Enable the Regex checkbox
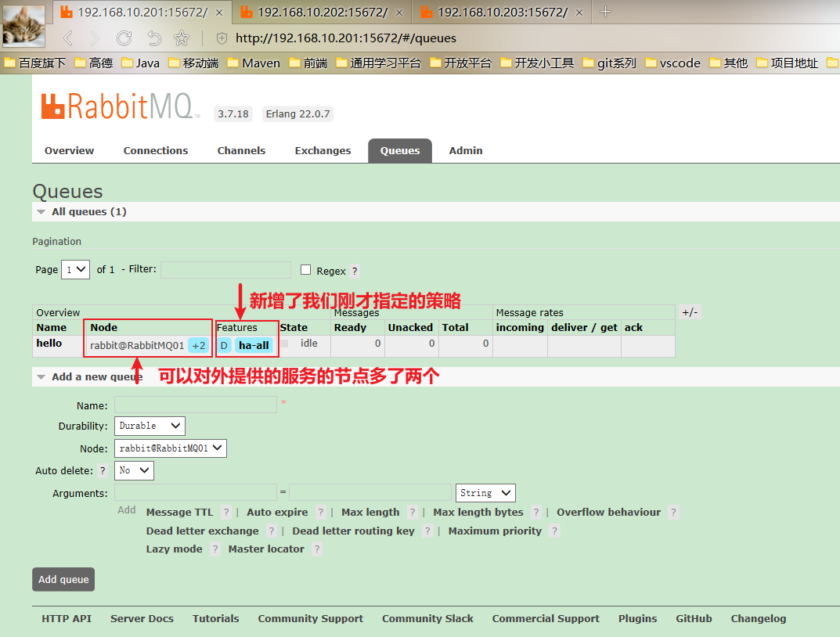The height and width of the screenshot is (637, 840). (305, 270)
